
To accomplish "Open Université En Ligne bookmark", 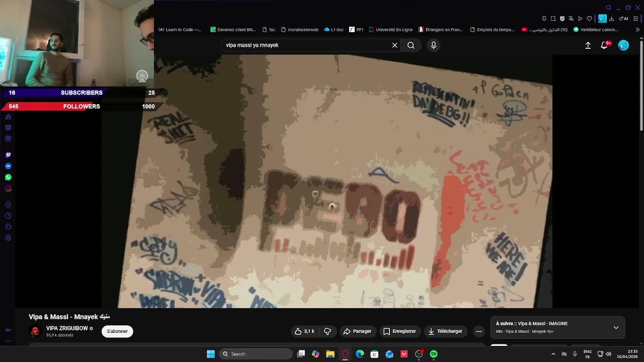I will pyautogui.click(x=391, y=30).
